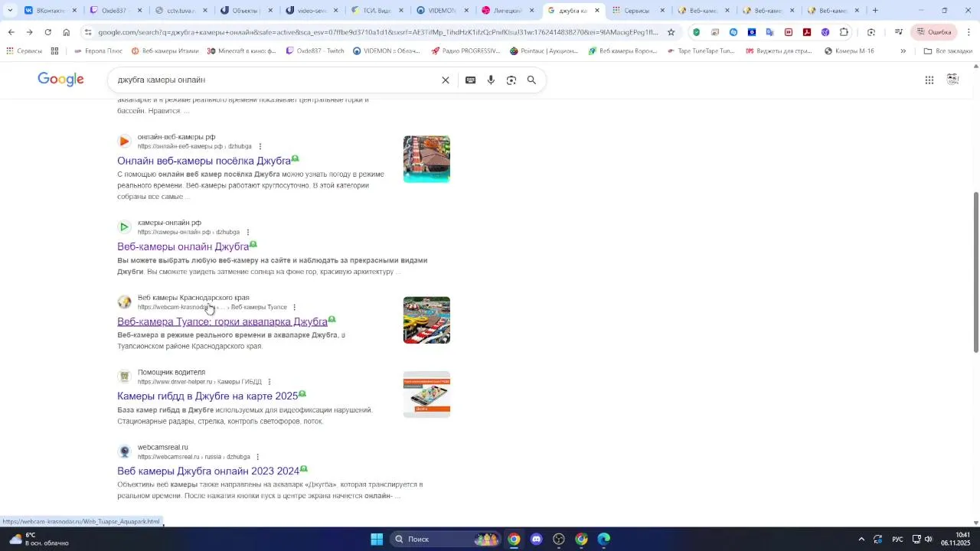Viewport: 980px width, 551px height.
Task: Open 'Европа Плюс' bookmark
Action: click(98, 51)
